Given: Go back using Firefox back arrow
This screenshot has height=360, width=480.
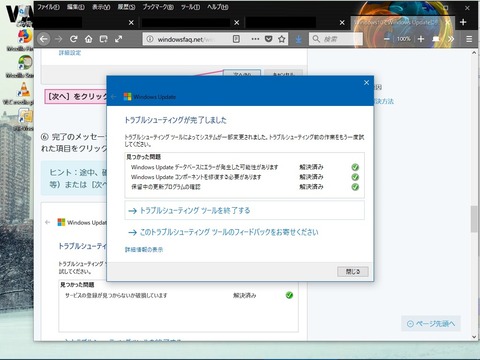Looking at the screenshot, I should 44,39.
